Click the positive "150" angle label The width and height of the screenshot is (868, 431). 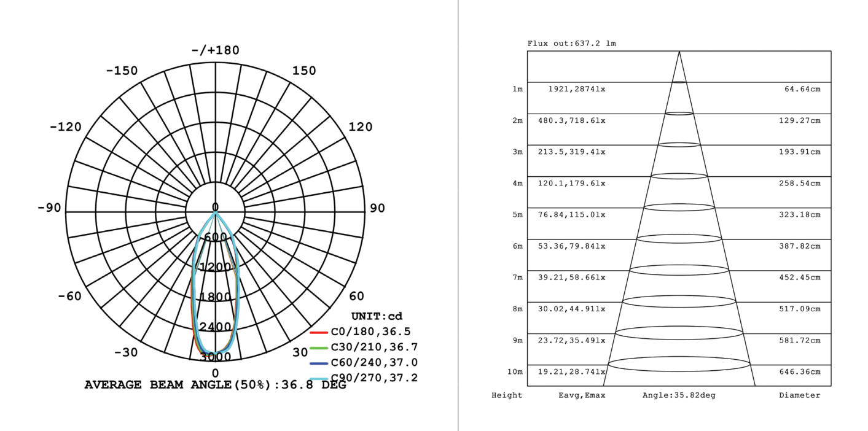pyautogui.click(x=304, y=71)
